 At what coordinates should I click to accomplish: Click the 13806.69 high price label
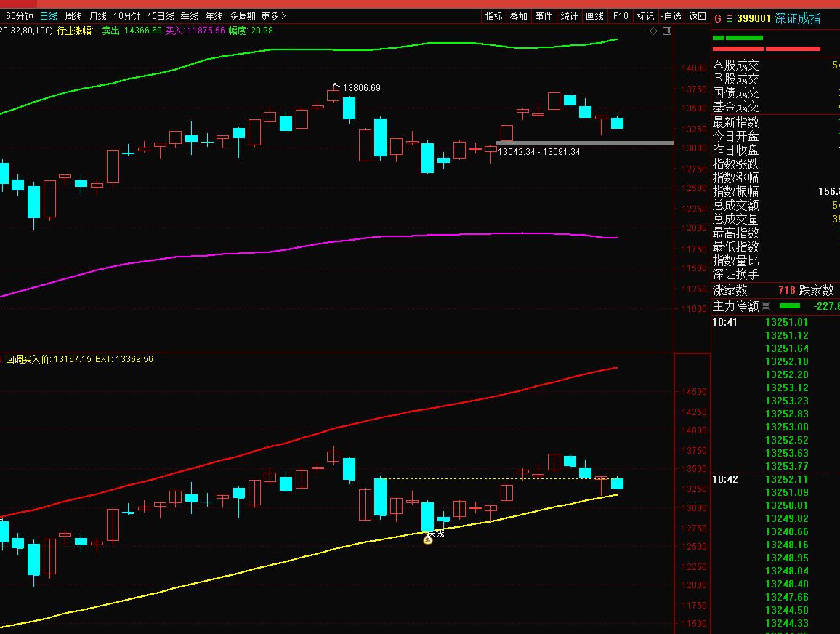point(362,88)
